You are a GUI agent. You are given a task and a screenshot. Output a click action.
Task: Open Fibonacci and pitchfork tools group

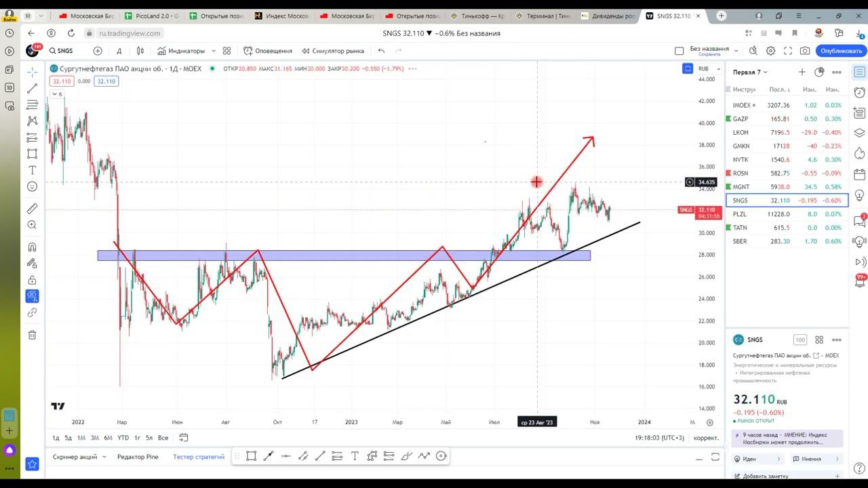(32, 104)
